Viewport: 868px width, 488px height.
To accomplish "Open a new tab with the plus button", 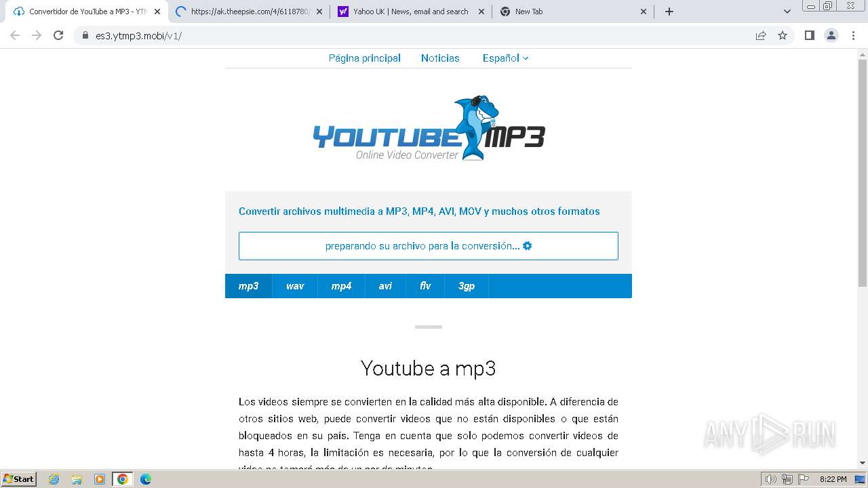I will pos(669,12).
